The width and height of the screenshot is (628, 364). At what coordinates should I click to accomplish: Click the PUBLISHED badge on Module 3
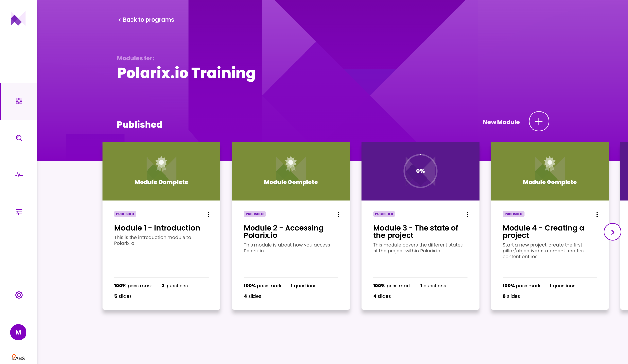click(384, 214)
